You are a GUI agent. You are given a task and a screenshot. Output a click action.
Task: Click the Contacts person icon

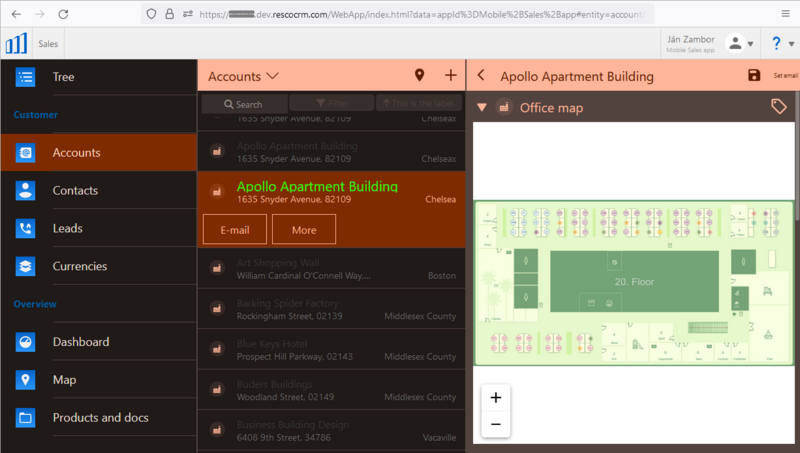coord(25,190)
